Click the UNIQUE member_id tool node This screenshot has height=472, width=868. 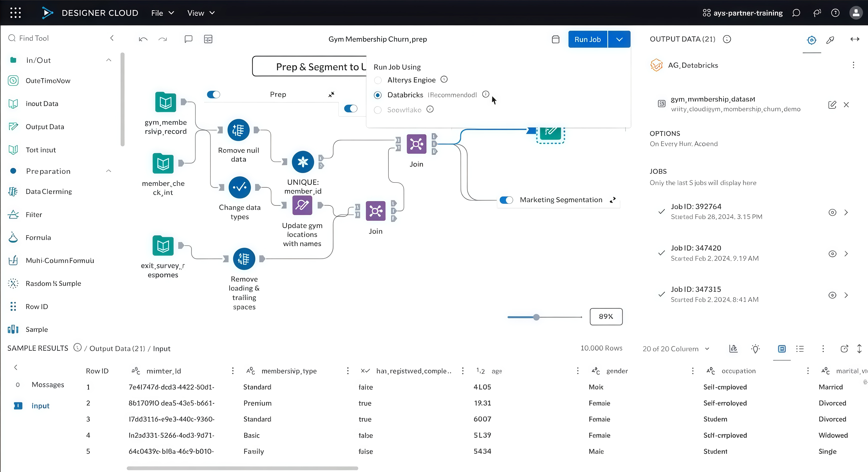(303, 162)
